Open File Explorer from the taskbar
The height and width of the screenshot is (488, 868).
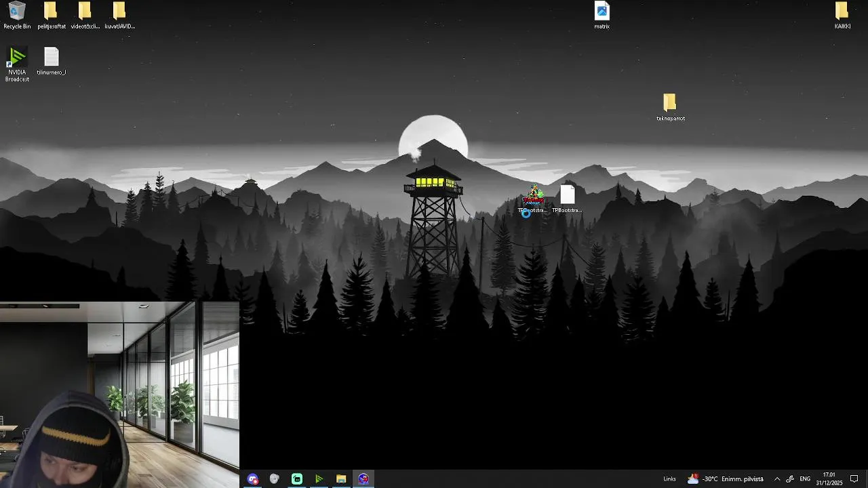coord(341,479)
